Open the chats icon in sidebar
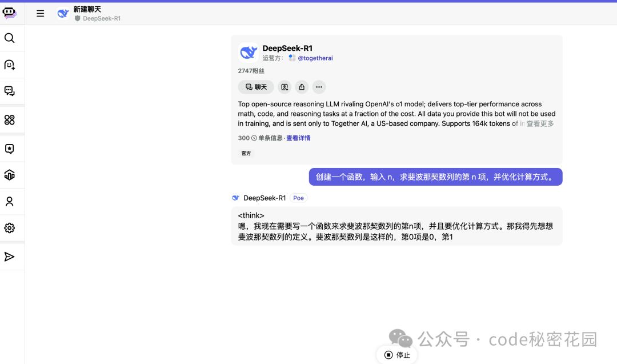 click(x=10, y=91)
